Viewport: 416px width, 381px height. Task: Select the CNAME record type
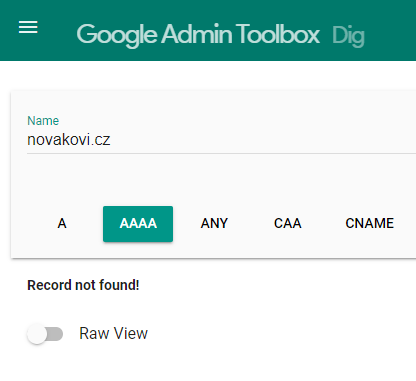coord(369,224)
